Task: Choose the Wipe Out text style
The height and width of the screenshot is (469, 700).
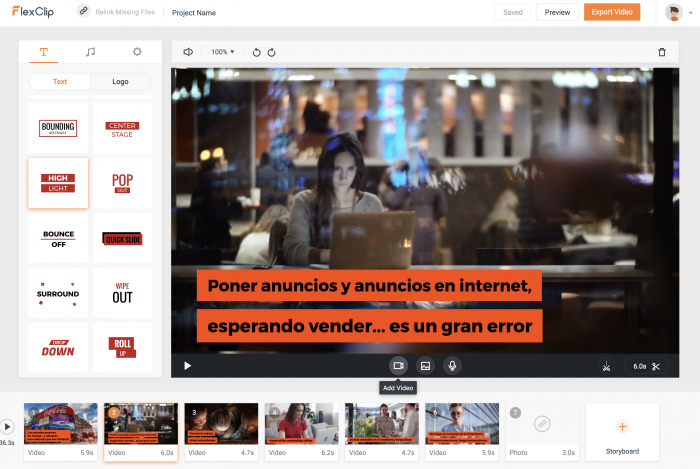Action: tap(122, 293)
